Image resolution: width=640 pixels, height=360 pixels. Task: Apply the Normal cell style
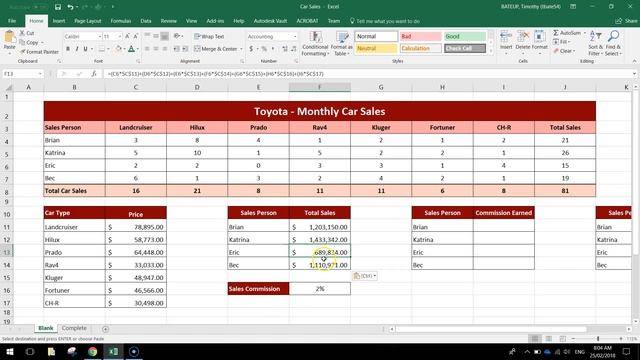376,36
